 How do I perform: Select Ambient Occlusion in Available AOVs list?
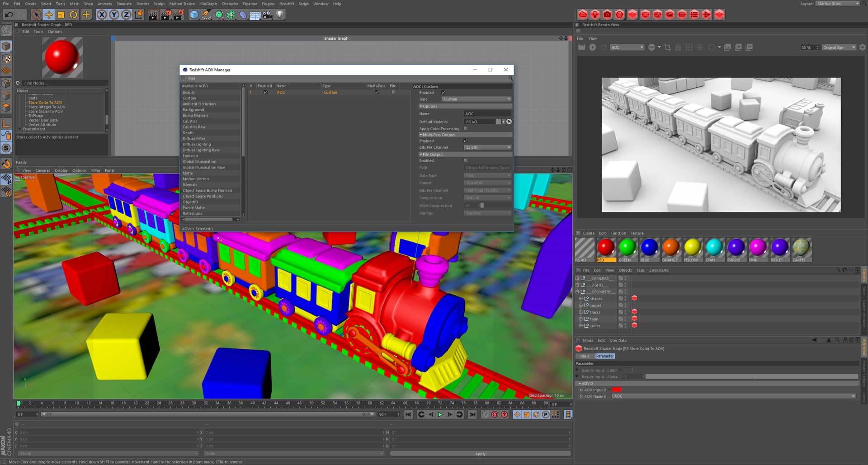coord(199,103)
